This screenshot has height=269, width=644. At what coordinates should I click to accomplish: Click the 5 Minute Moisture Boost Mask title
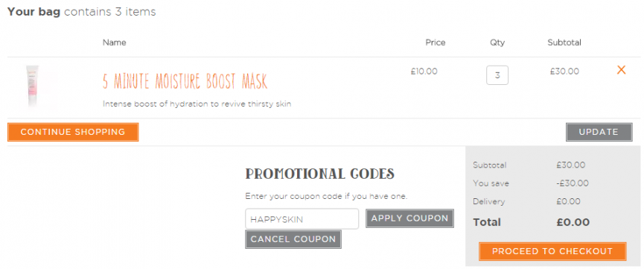(x=185, y=81)
